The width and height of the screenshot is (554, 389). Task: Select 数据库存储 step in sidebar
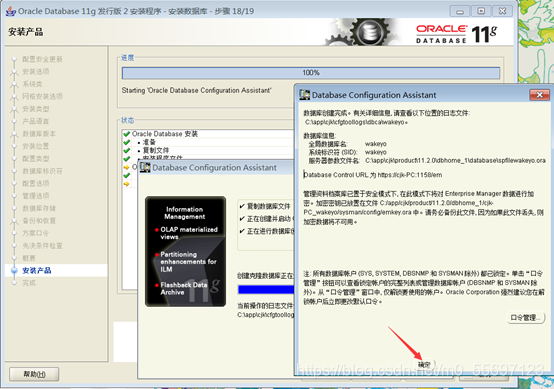(39, 208)
